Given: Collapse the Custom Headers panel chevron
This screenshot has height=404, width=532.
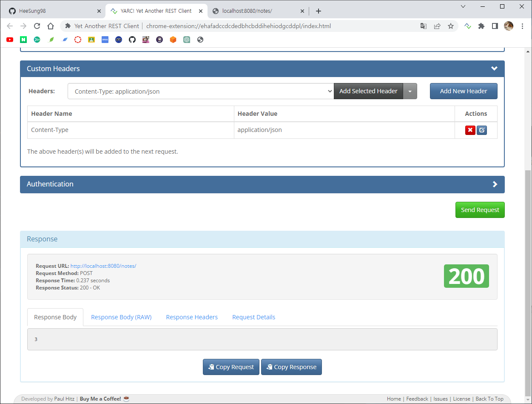Looking at the screenshot, I should pos(494,69).
